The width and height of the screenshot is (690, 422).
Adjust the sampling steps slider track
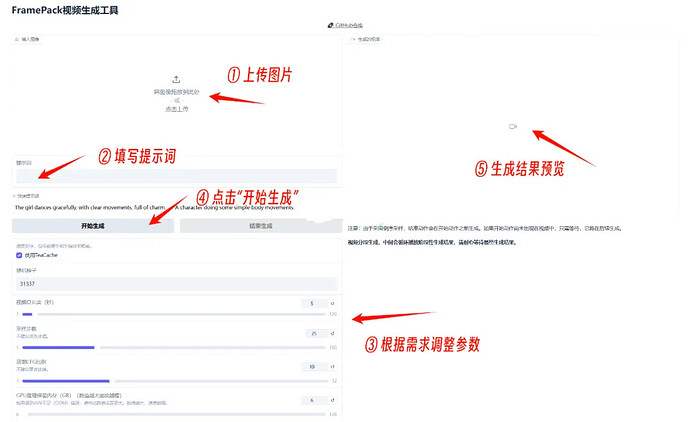174,348
